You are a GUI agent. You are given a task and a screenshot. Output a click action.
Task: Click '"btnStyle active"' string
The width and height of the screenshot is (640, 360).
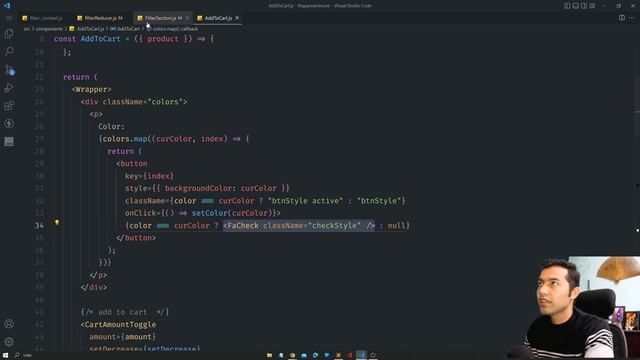(x=306, y=201)
